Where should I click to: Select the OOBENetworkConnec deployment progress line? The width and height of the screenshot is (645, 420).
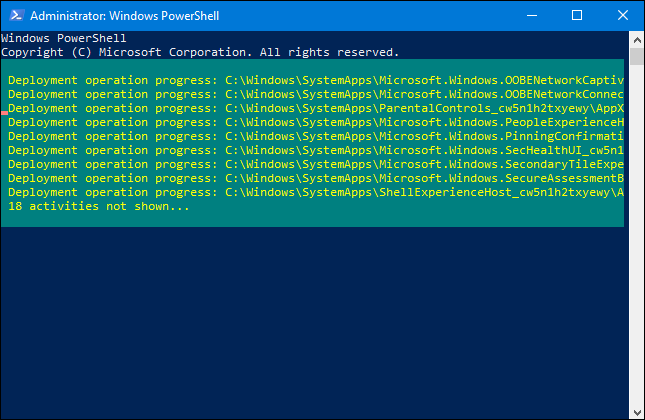click(315, 93)
